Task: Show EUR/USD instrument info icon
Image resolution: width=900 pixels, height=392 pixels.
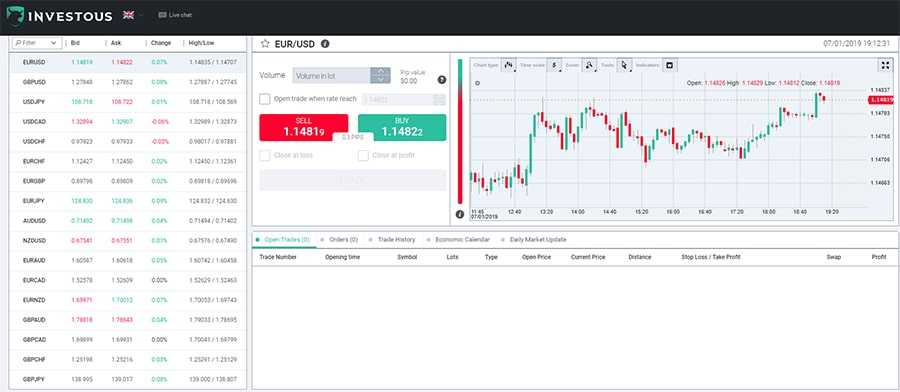Action: pos(325,44)
